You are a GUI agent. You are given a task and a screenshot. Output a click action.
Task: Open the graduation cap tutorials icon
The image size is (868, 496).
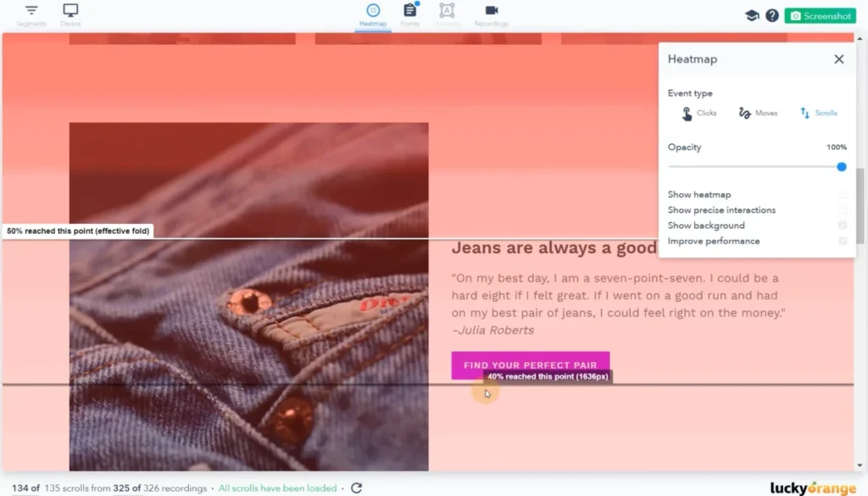[x=752, y=15]
